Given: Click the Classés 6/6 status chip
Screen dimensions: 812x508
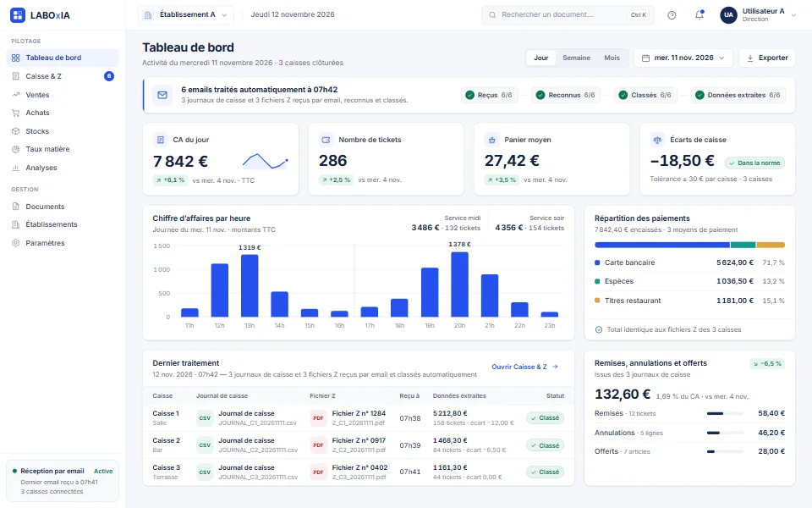Looking at the screenshot, I should (x=645, y=95).
